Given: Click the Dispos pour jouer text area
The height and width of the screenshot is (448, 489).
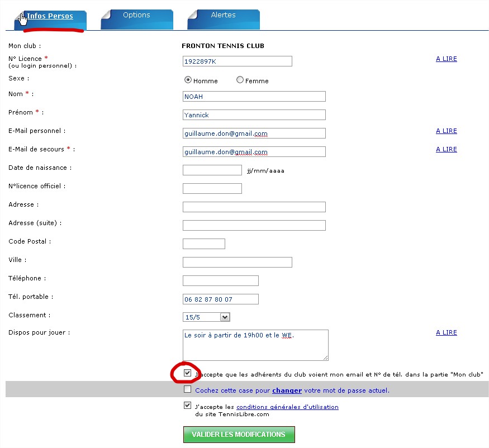Looking at the screenshot, I should (255, 345).
